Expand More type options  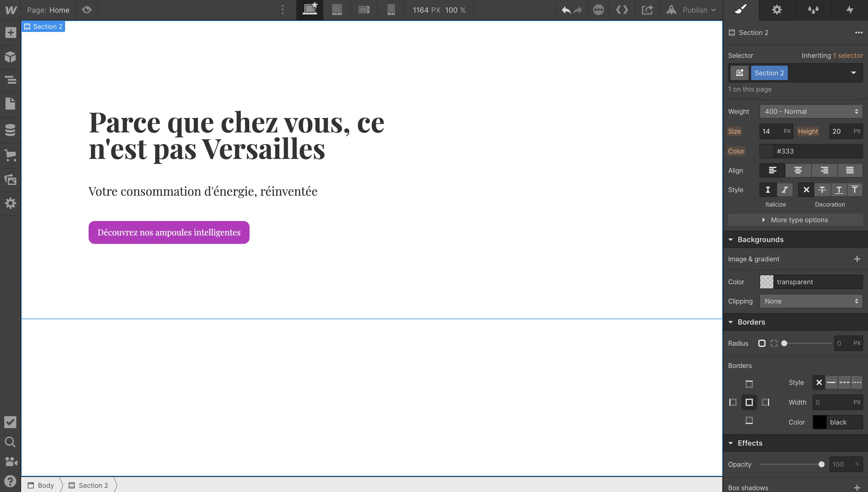[x=795, y=220]
